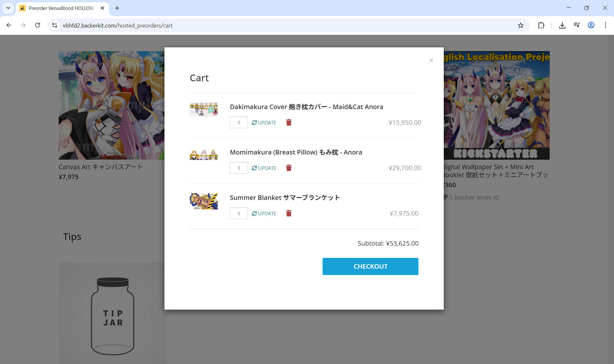Trash the Summer Blanket cart item
This screenshot has height=364, width=614.
[289, 213]
